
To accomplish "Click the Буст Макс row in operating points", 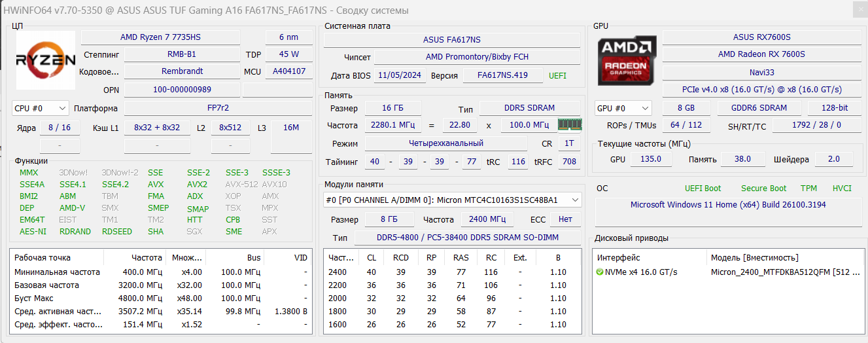I will point(162,298).
